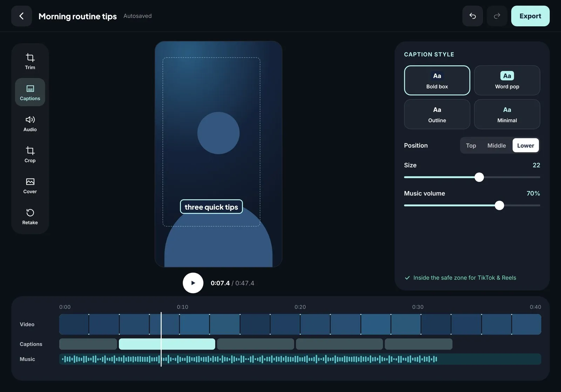Click the Autosaved status text

137,16
